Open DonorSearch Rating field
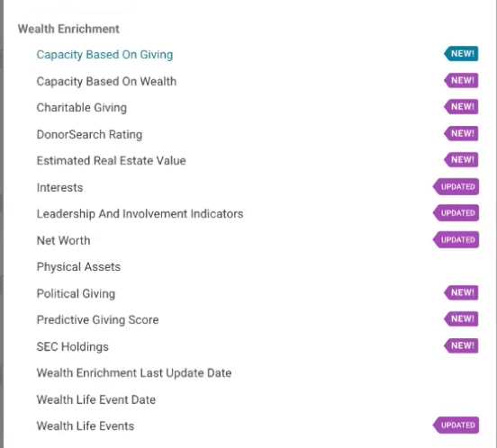 89,134
